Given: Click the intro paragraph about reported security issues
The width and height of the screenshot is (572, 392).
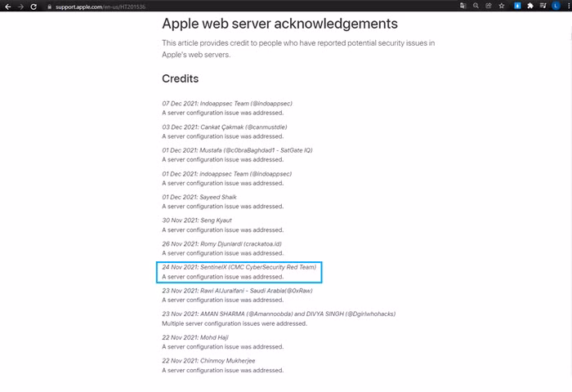Looking at the screenshot, I should [298, 49].
